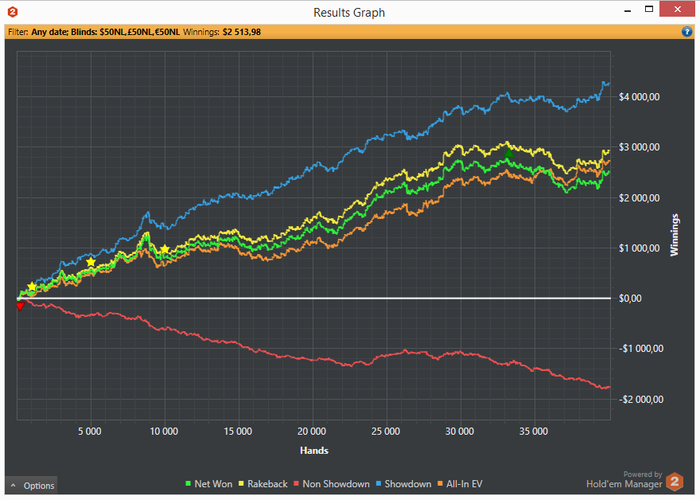
Task: Click the vertical Winnings axis title
Action: coord(674,235)
